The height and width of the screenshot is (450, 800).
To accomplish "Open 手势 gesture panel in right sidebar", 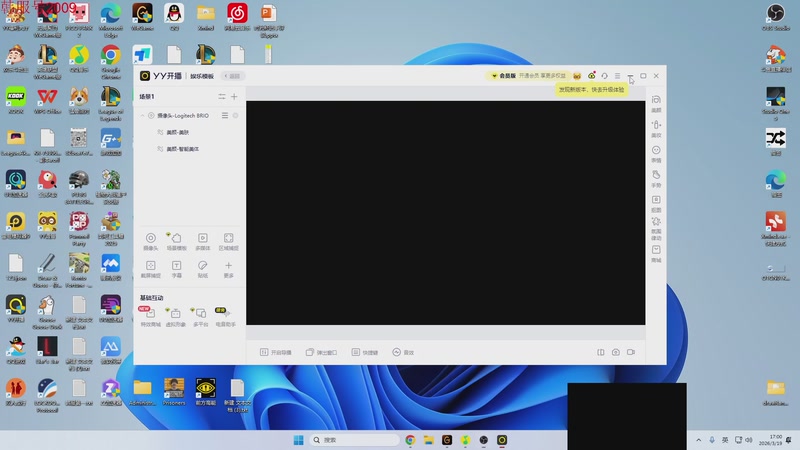I will pyautogui.click(x=656, y=179).
